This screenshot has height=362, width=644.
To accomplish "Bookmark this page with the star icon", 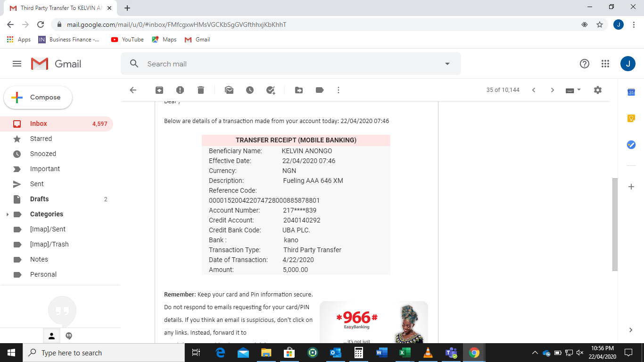I will [600, 25].
